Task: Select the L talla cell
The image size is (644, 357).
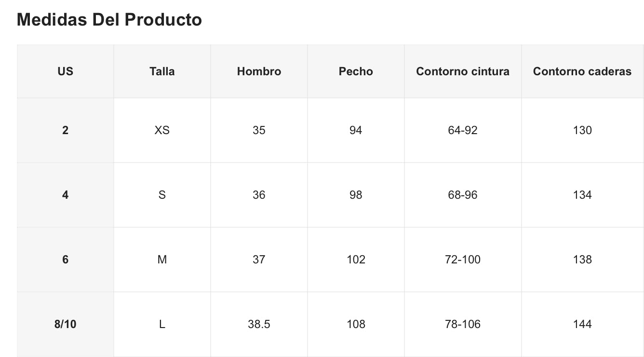Action: click(x=162, y=324)
